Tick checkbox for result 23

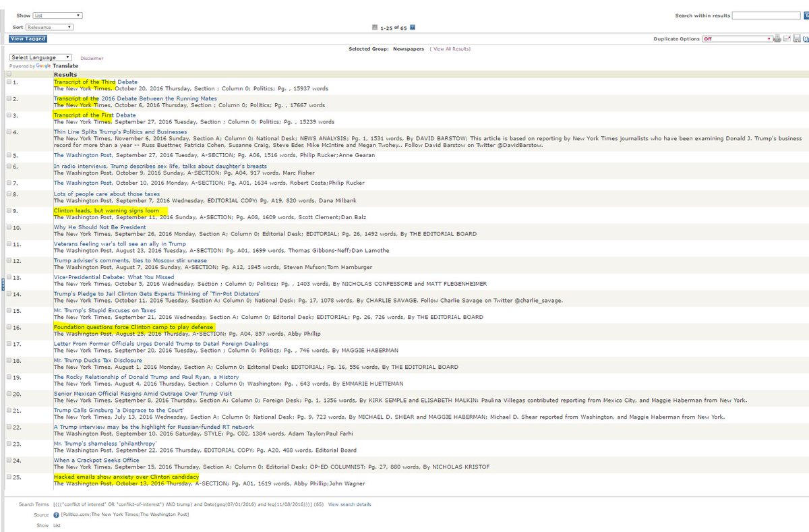(9, 444)
